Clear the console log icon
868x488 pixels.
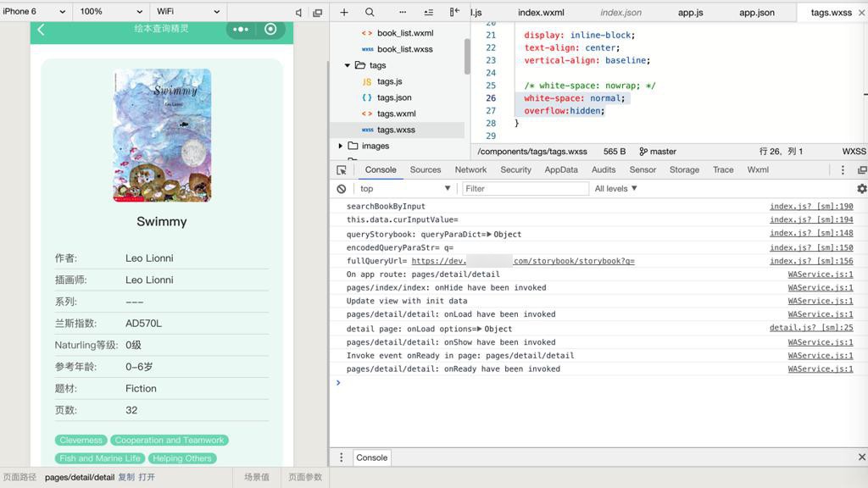342,189
